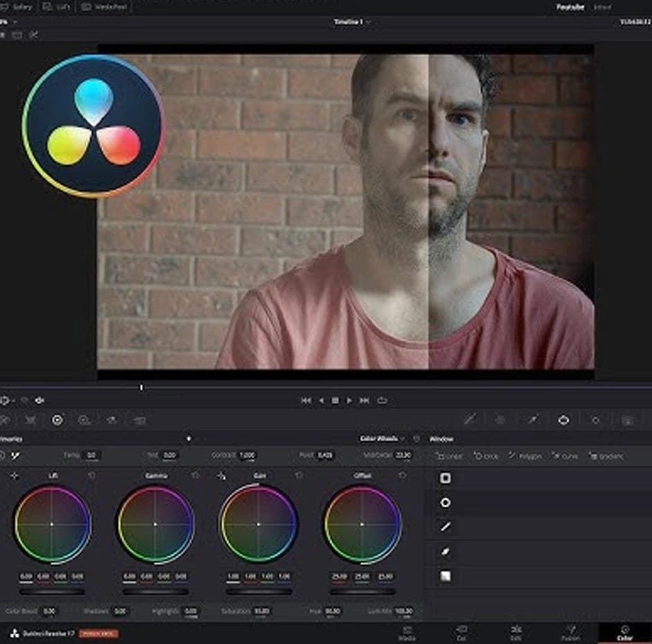Select the Primaries color wheels palette icon
652x644 pixels.
57,420
